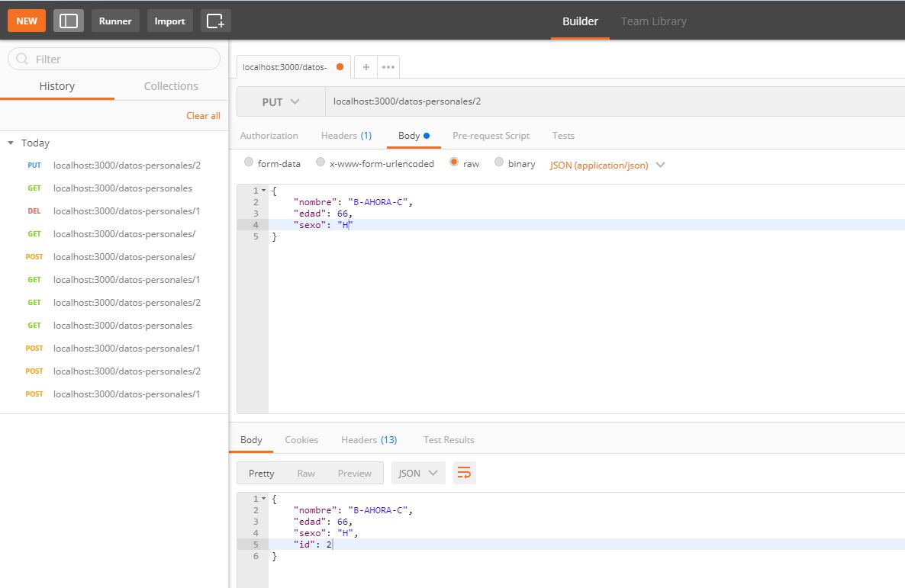Open response Body tab
The image size is (905, 588).
[251, 440]
